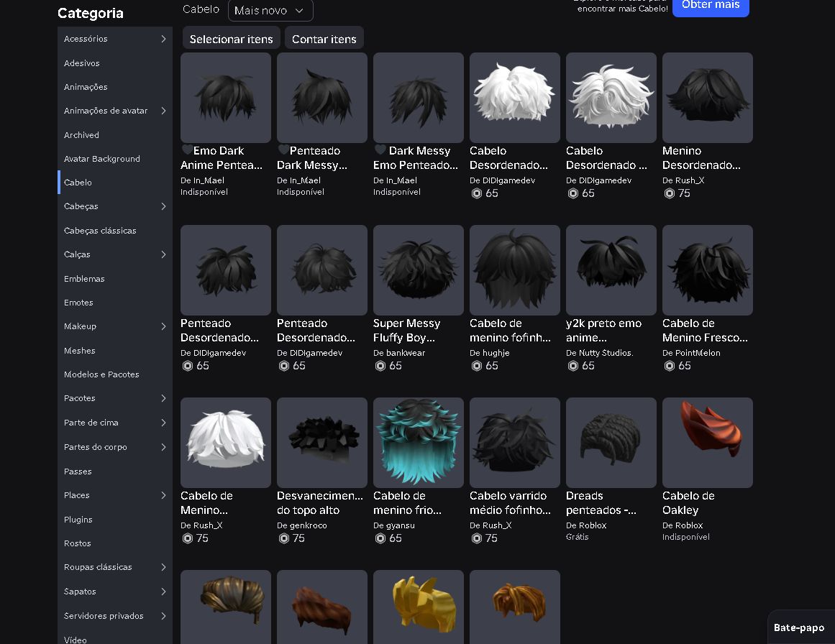Open the Cabelo de Menino Fresco thumbnail

tap(708, 270)
